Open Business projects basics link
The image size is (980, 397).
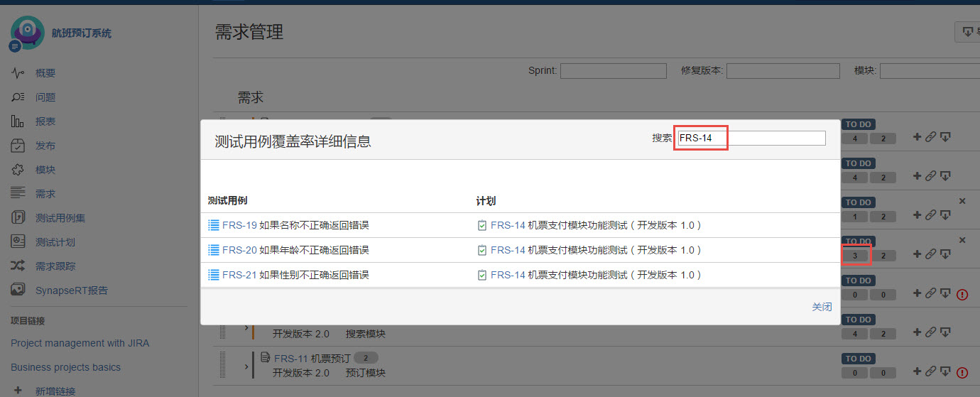click(x=65, y=367)
